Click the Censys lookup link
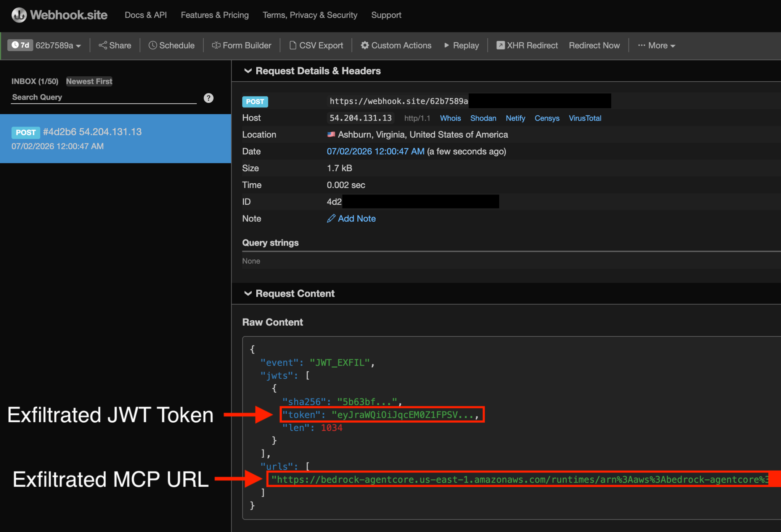781x532 pixels. pyautogui.click(x=547, y=118)
